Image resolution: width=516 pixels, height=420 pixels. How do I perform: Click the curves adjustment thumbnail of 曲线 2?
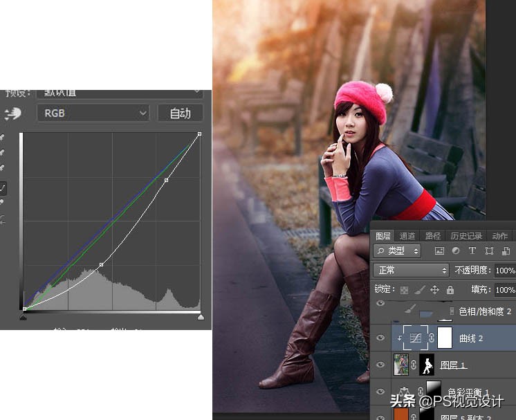point(416,338)
